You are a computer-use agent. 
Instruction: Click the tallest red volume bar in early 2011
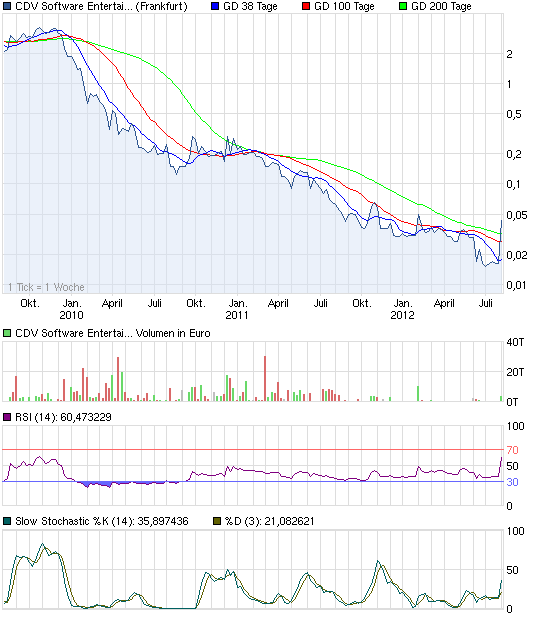pos(265,378)
